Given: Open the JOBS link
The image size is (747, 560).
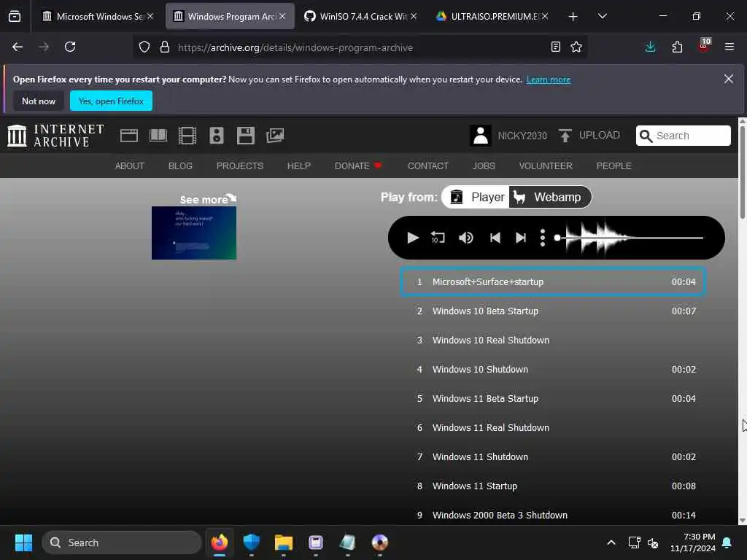Looking at the screenshot, I should pyautogui.click(x=484, y=166).
